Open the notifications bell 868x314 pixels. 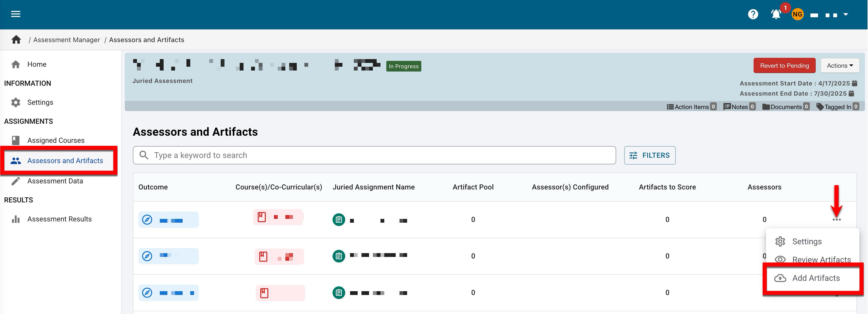coord(776,14)
